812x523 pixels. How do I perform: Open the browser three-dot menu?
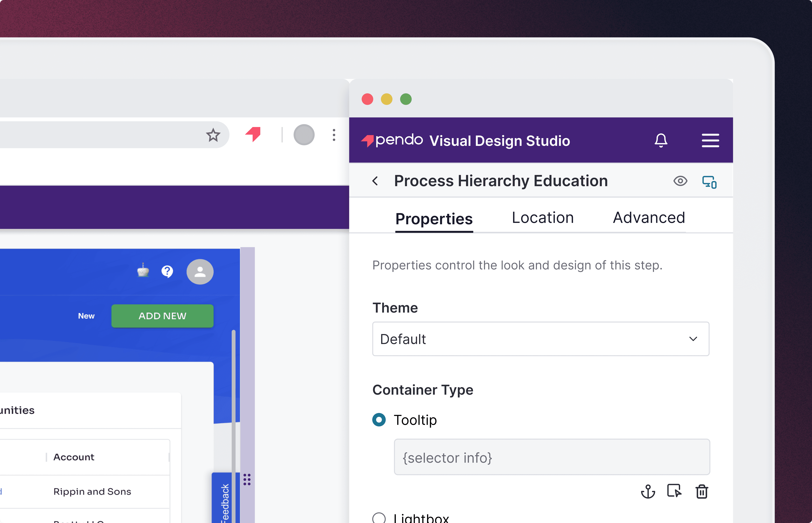pyautogui.click(x=334, y=135)
